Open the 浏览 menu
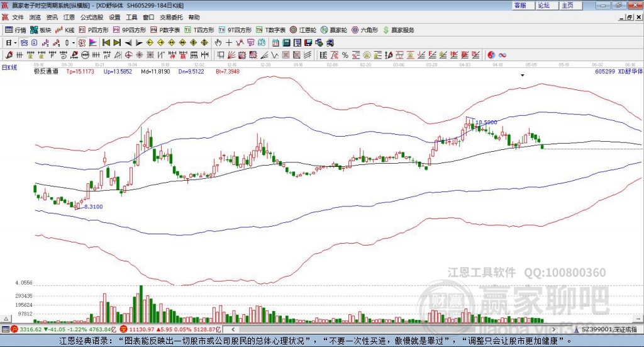 (x=35, y=17)
